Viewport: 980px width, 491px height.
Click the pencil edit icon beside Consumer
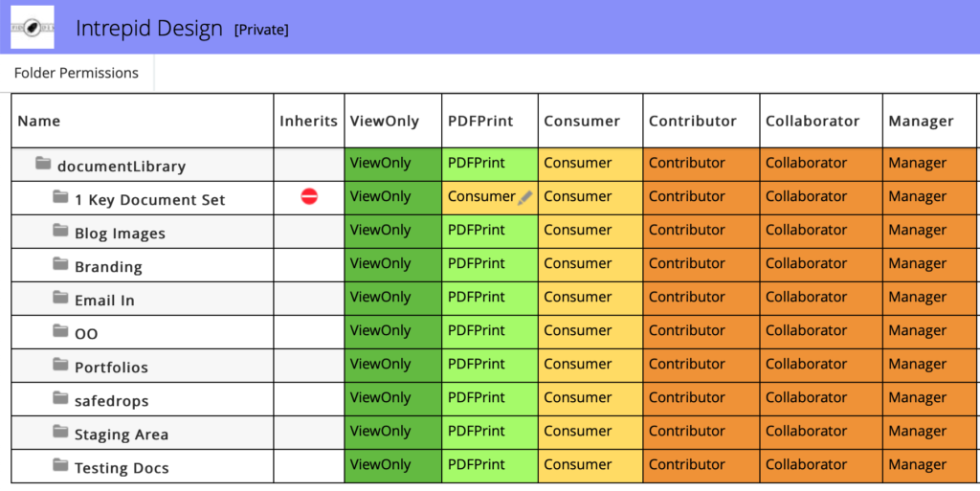(x=524, y=198)
